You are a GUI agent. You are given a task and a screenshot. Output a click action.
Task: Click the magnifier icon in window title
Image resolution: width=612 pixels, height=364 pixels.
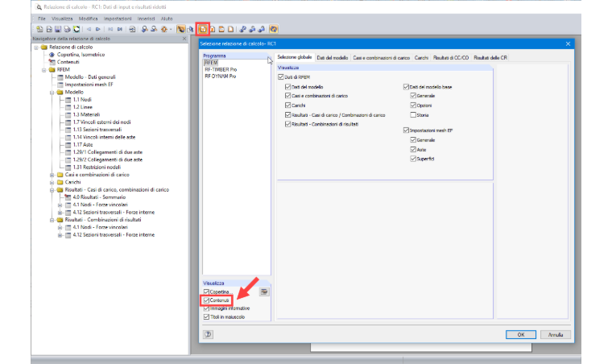coord(39,7)
